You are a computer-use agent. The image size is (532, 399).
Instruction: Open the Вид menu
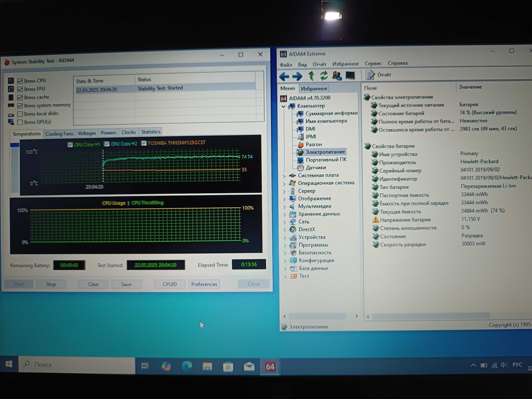tap(302, 65)
